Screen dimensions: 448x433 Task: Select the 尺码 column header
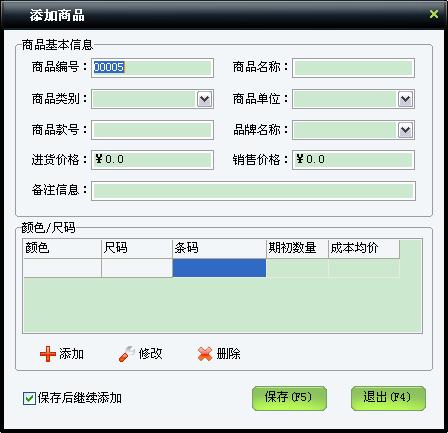coord(137,248)
